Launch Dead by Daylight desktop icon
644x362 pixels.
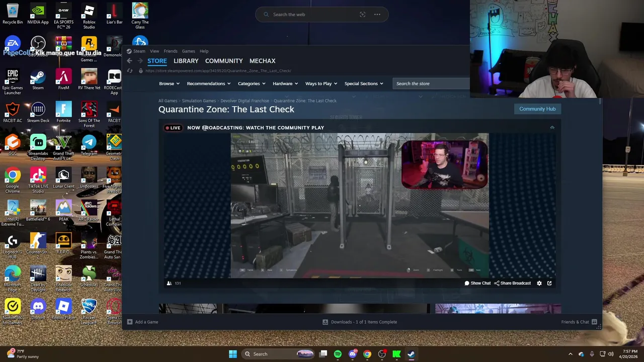click(x=38, y=280)
